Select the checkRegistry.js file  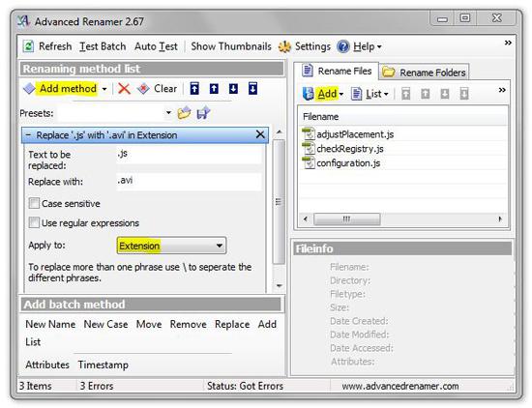click(350, 149)
